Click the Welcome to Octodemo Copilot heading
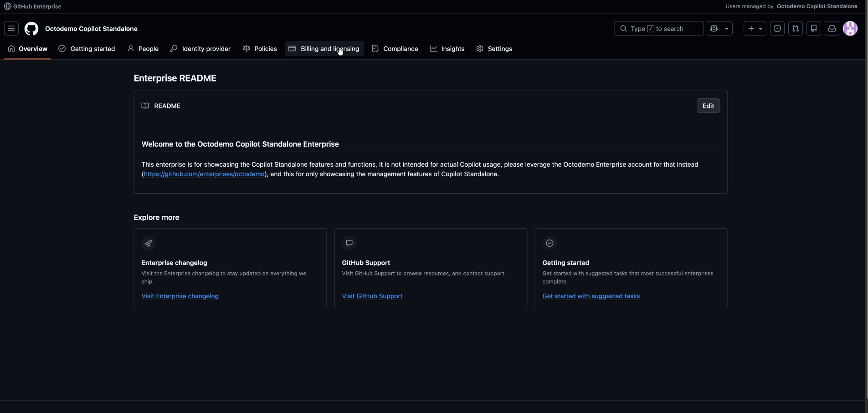Image resolution: width=868 pixels, height=413 pixels. pyautogui.click(x=240, y=144)
